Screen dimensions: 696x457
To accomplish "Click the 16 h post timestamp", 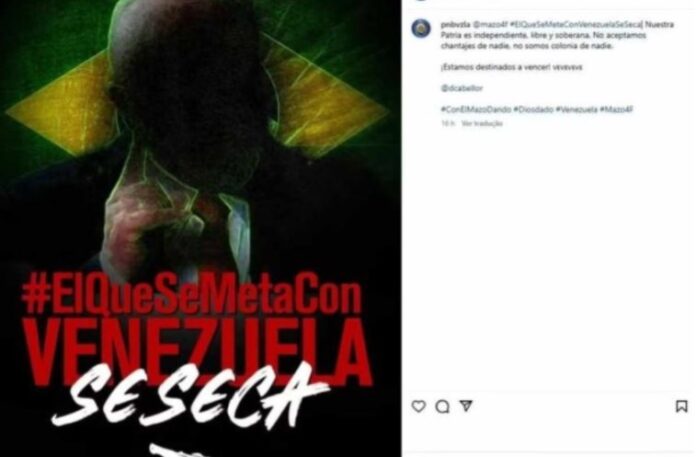I will [x=448, y=124].
